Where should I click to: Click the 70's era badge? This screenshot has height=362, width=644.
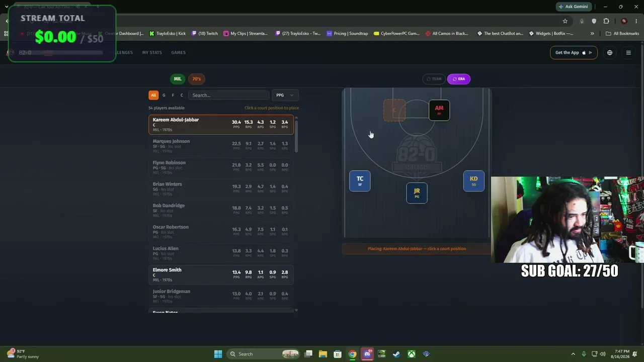(196, 79)
